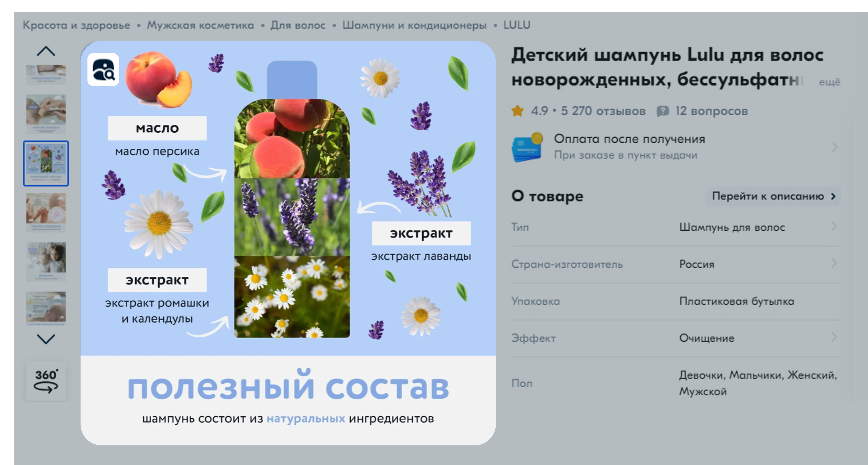Select the first product thumbnail
This screenshot has width=868, height=465.
pos(46,75)
